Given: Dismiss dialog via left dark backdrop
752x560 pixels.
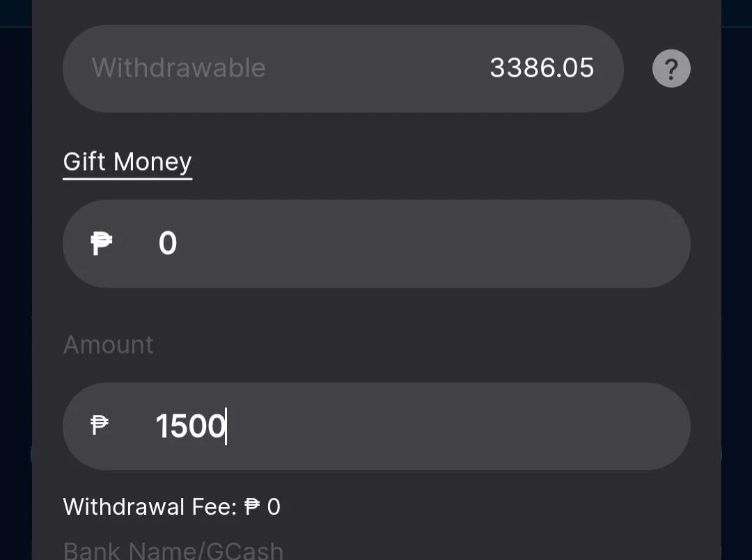Looking at the screenshot, I should click(15, 288).
